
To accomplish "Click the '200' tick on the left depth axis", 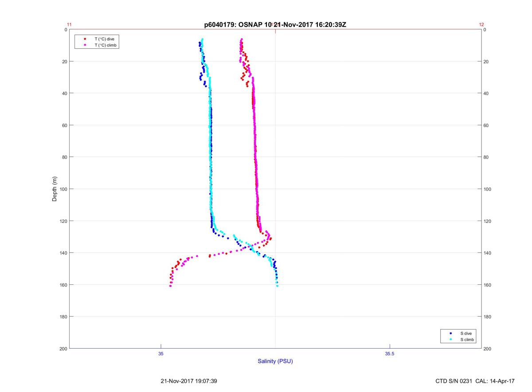I will [63, 349].
